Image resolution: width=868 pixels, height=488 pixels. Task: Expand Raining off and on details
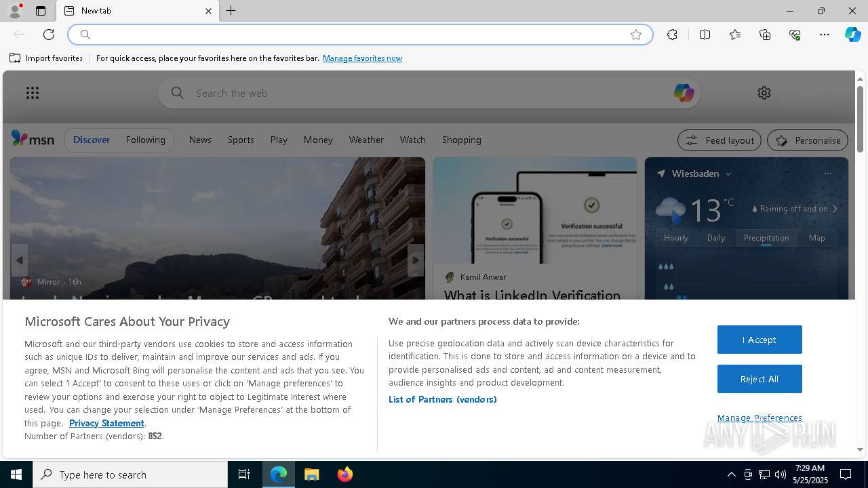coord(795,209)
